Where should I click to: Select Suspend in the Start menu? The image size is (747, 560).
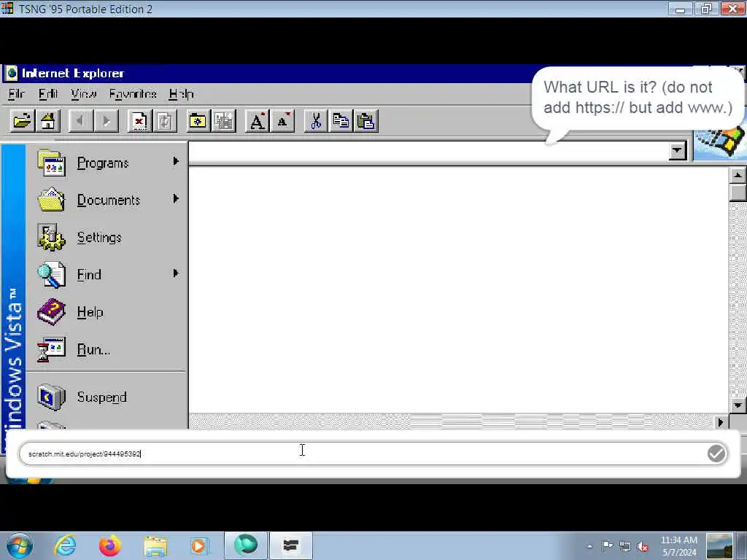tap(108, 397)
